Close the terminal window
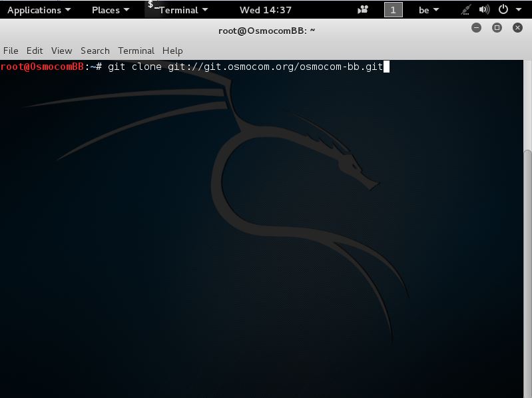 tap(517, 28)
